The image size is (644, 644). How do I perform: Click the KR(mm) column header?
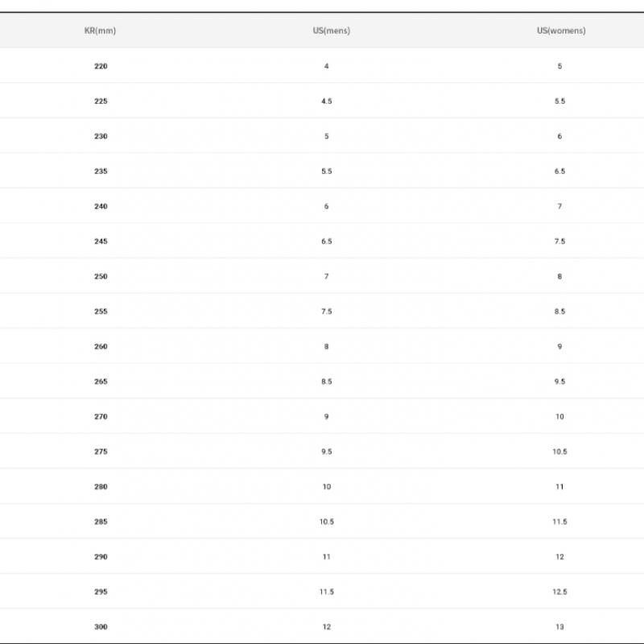pyautogui.click(x=101, y=31)
